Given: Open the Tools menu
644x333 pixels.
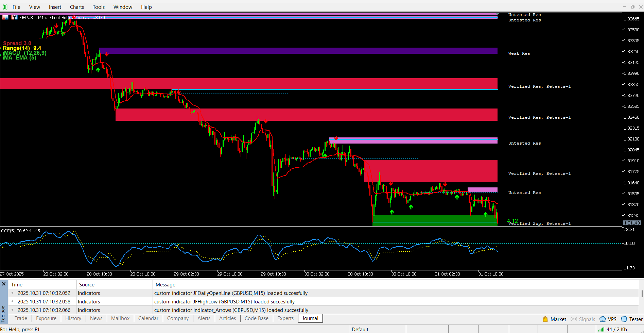Looking at the screenshot, I should point(99,7).
